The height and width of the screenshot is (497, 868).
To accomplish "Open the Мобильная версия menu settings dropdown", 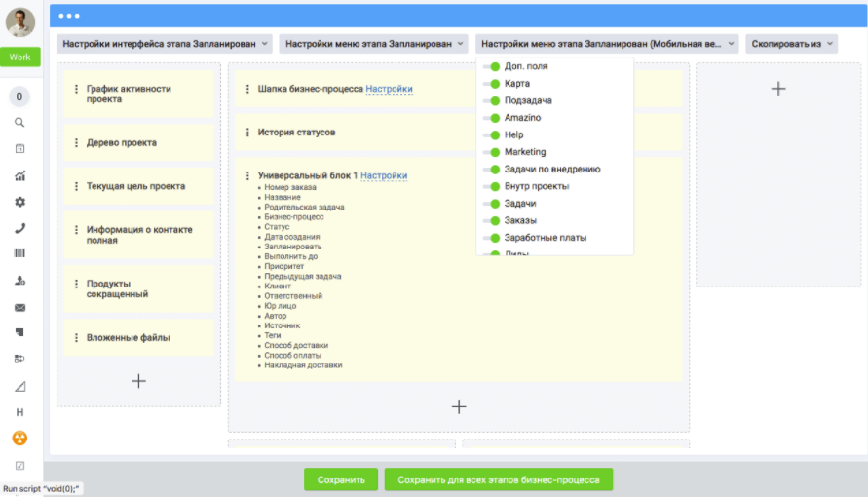I will (x=607, y=44).
